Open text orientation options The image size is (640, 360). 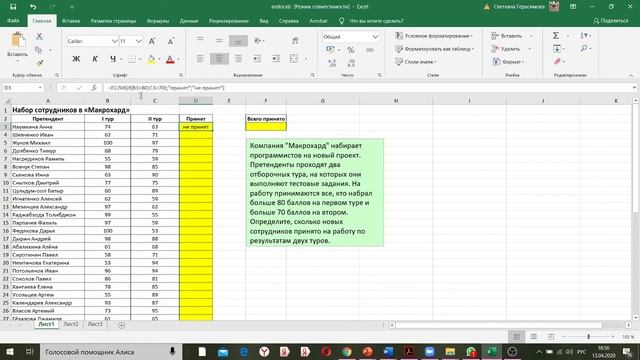259,40
